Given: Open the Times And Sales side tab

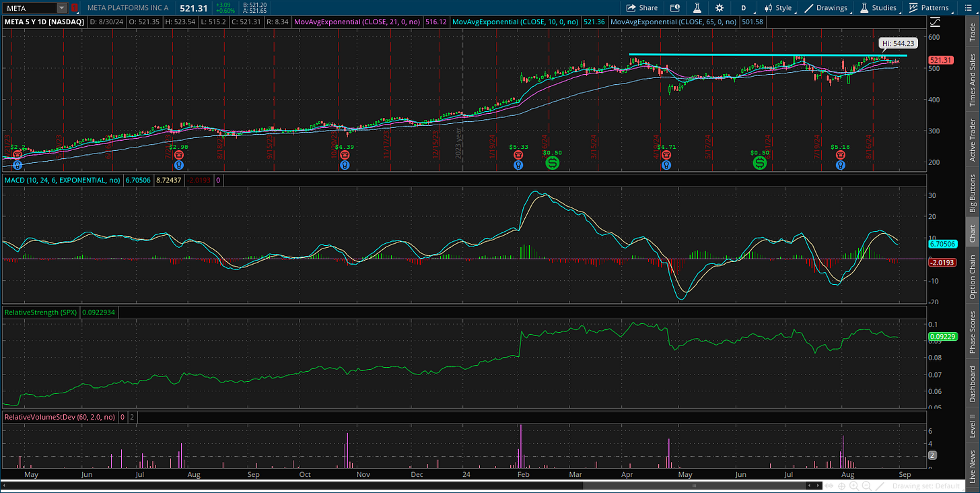Looking at the screenshot, I should pyautogui.click(x=972, y=79).
